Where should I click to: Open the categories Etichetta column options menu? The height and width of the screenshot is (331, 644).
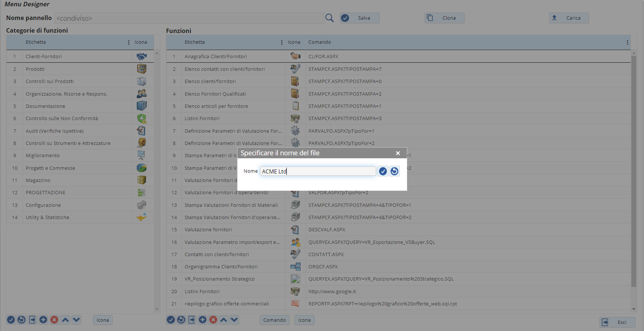point(129,42)
